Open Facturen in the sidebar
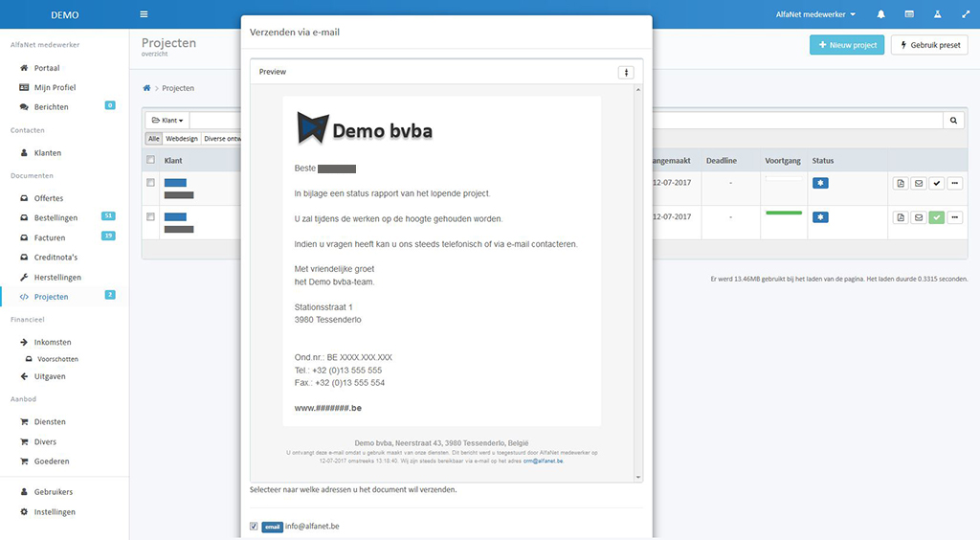This screenshot has width=980, height=540. (x=50, y=237)
